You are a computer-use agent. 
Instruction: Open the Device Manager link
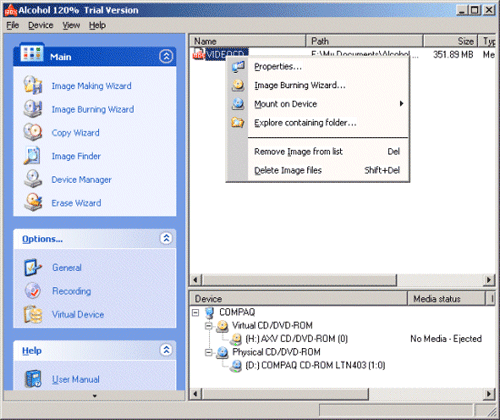(x=81, y=180)
